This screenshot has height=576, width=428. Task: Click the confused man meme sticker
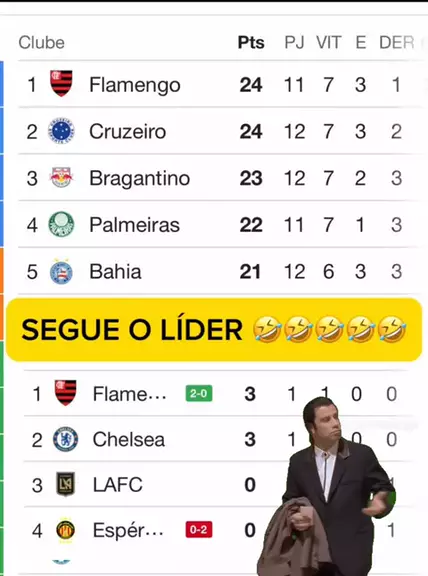pos(326,487)
